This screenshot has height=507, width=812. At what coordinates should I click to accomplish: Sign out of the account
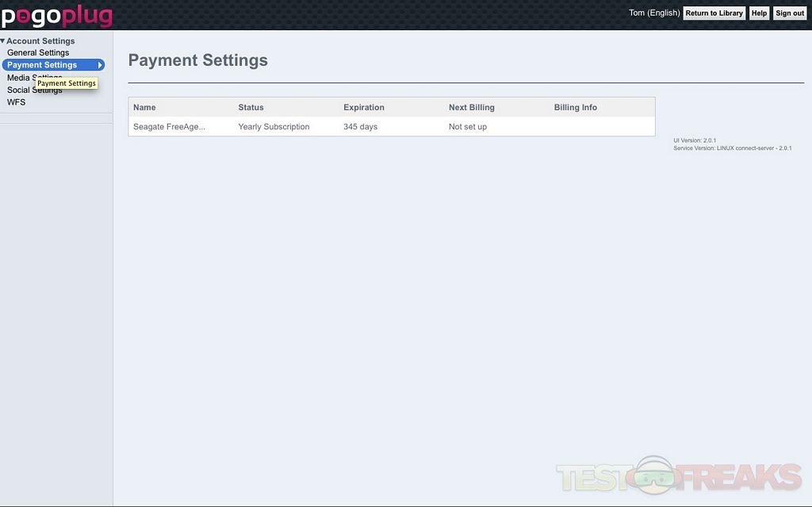point(789,13)
